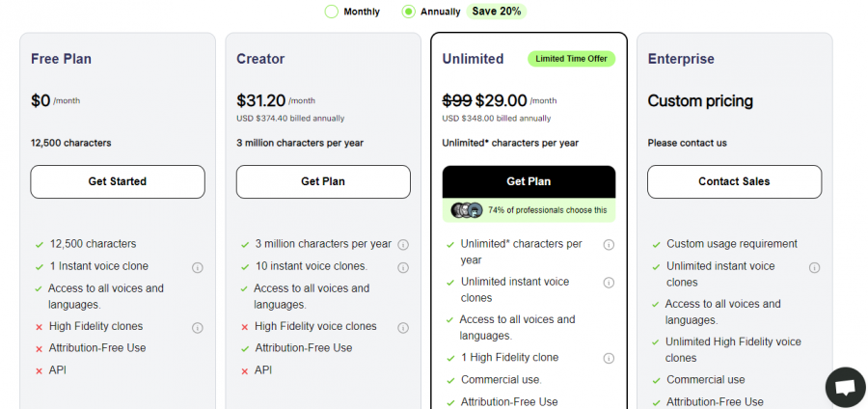
Task: Click the professionals avatars in Unlimited plan
Action: tap(467, 210)
